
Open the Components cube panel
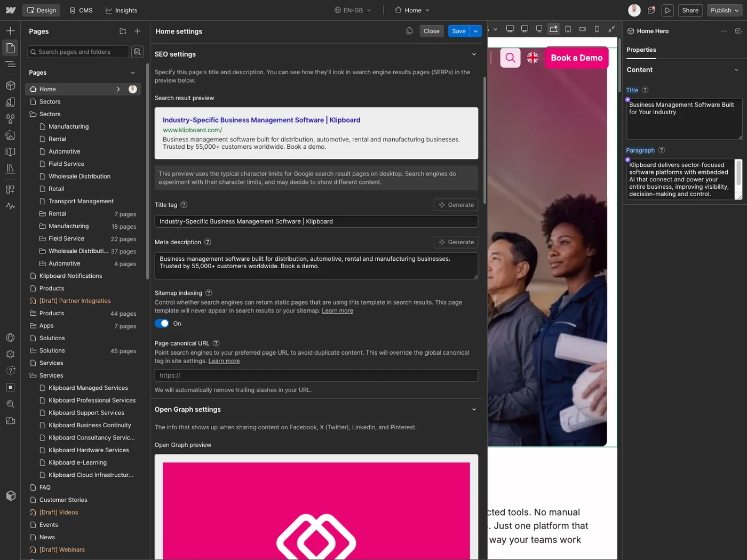[x=10, y=85]
